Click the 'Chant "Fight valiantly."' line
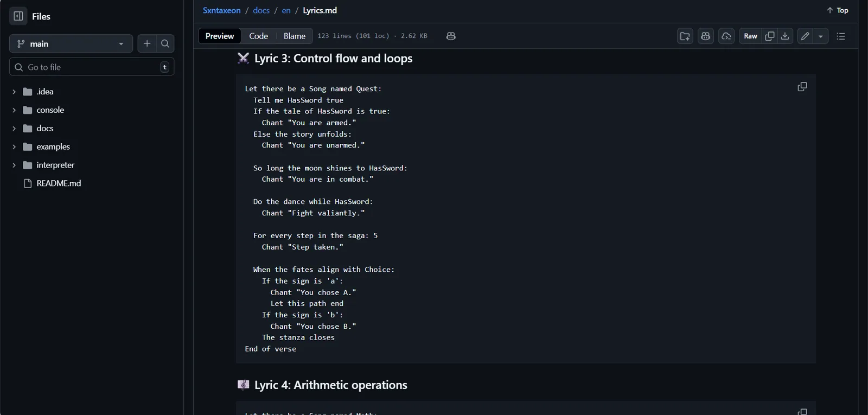The width and height of the screenshot is (868, 415). pos(313,213)
